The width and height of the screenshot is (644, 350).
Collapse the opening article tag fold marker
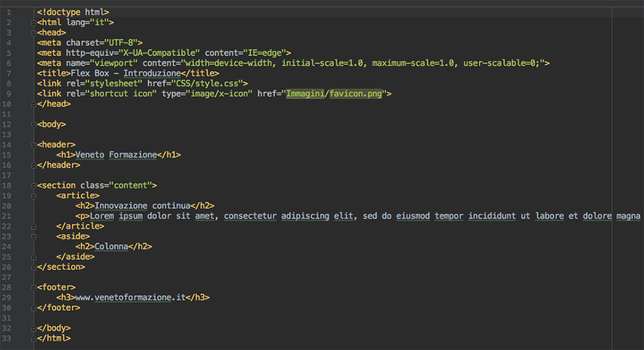pyautogui.click(x=33, y=196)
